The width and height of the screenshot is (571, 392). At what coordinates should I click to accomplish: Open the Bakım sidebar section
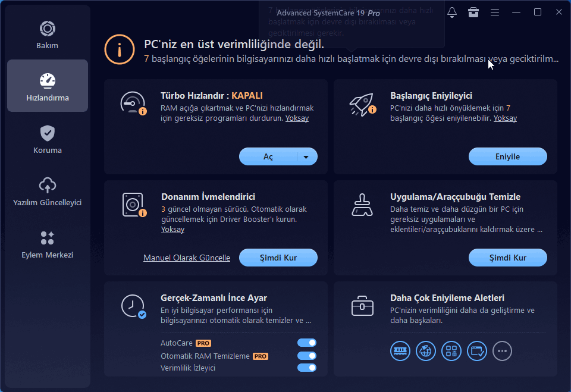tap(48, 35)
